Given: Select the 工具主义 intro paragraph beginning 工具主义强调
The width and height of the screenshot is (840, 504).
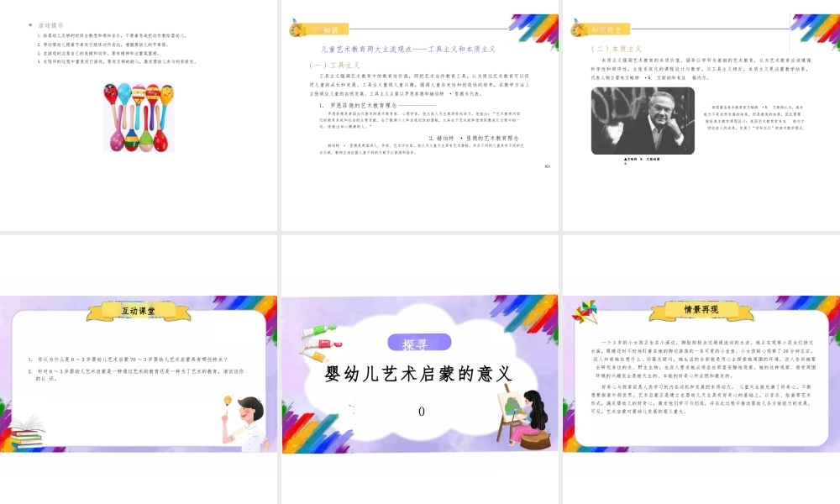Looking at the screenshot, I should [x=419, y=85].
